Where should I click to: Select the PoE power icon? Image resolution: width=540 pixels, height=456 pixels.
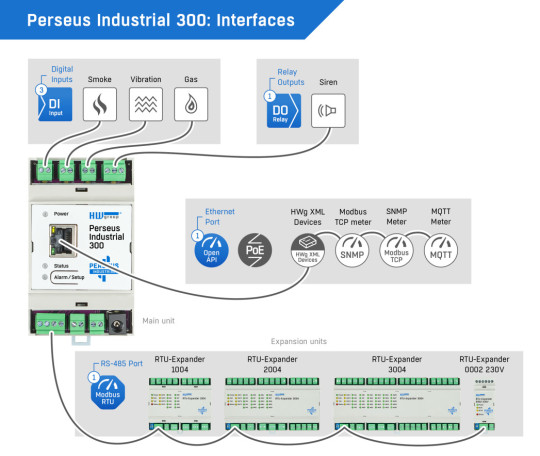255,250
